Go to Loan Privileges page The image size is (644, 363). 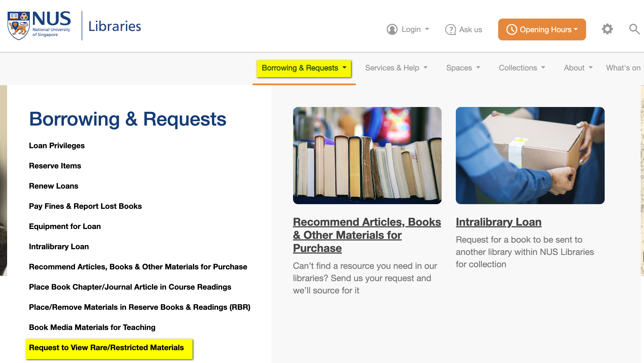(x=57, y=145)
